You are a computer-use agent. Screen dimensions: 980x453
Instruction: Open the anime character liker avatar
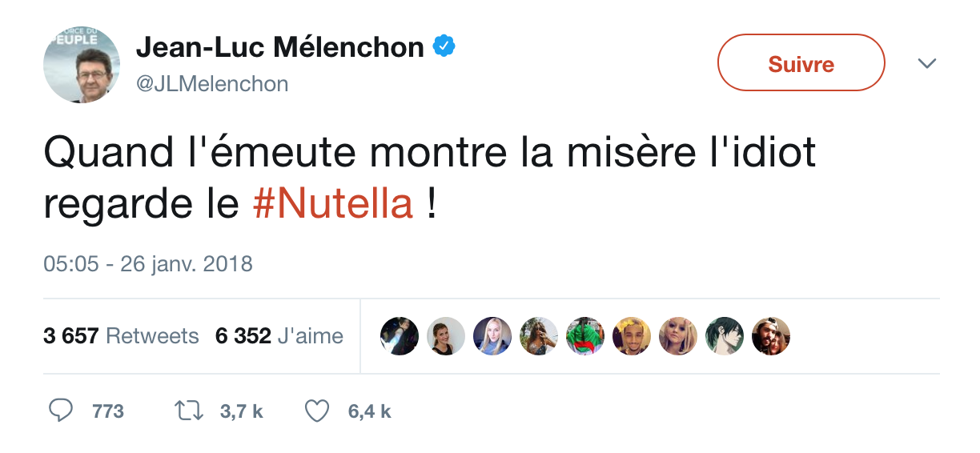coord(725,336)
